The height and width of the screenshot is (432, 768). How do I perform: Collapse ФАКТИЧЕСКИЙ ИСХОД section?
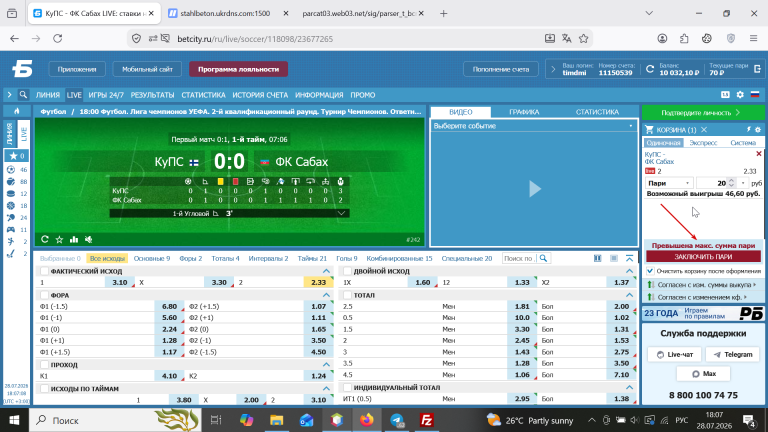click(x=326, y=271)
